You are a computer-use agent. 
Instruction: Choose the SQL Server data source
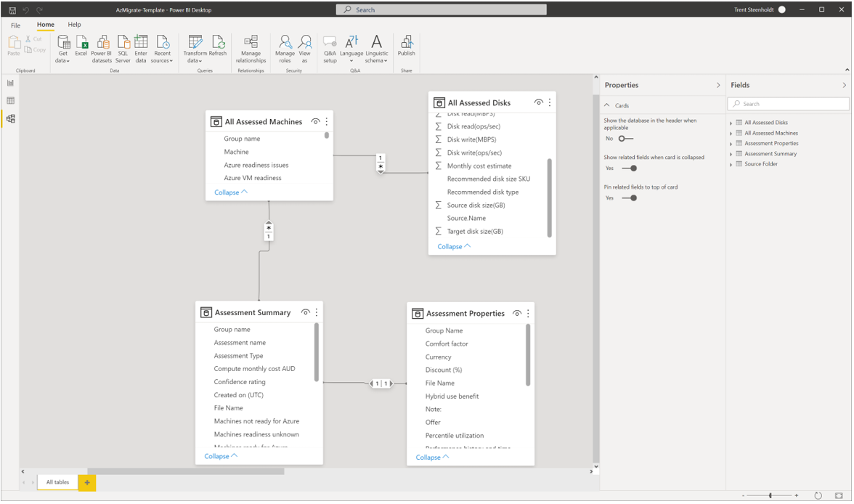click(x=123, y=49)
